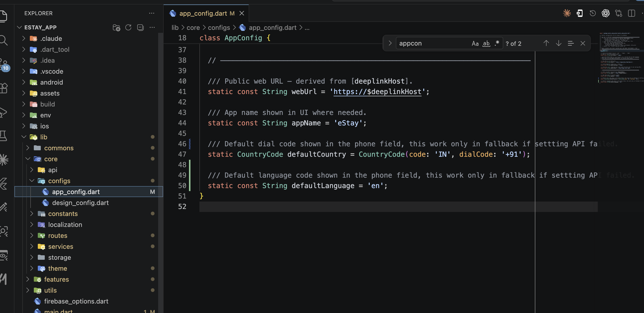This screenshot has width=644, height=313.
Task: Expand the replace field toggle arrow
Action: click(390, 43)
